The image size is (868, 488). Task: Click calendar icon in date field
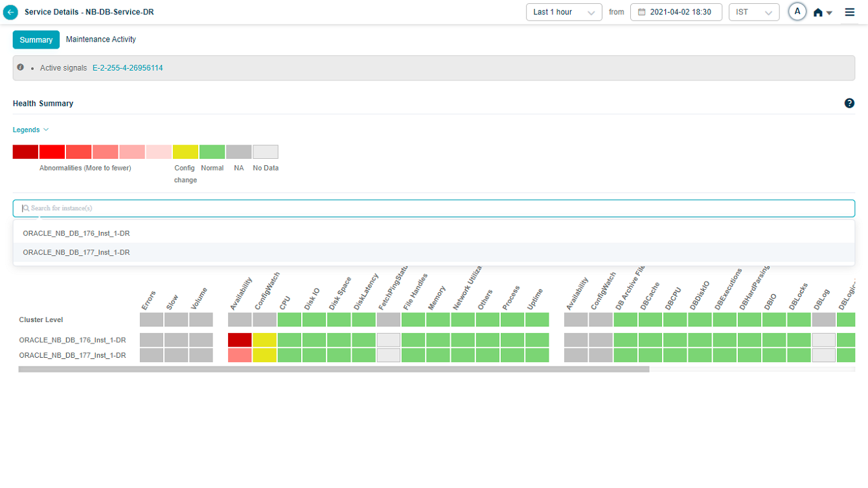click(642, 12)
